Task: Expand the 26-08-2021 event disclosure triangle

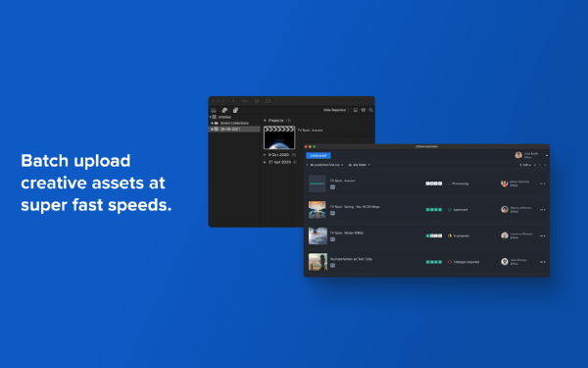Action: (x=213, y=130)
